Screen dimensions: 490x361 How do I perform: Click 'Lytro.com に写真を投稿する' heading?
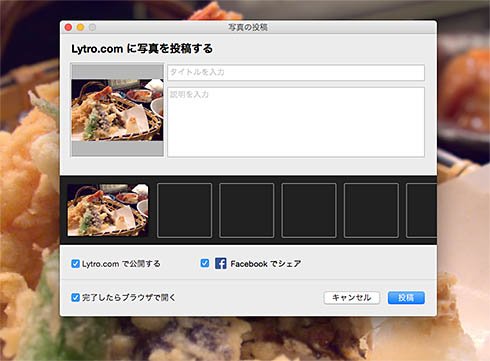pyautogui.click(x=142, y=49)
